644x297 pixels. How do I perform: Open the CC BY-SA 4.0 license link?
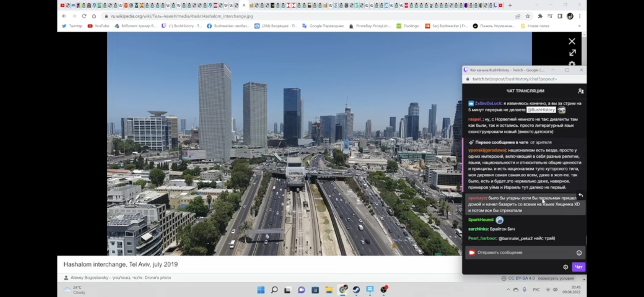click(x=521, y=278)
